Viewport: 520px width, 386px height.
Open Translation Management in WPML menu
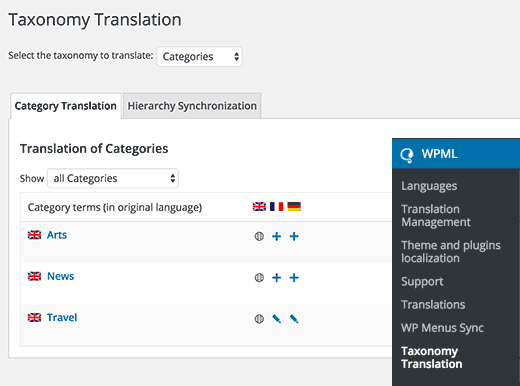tap(436, 215)
